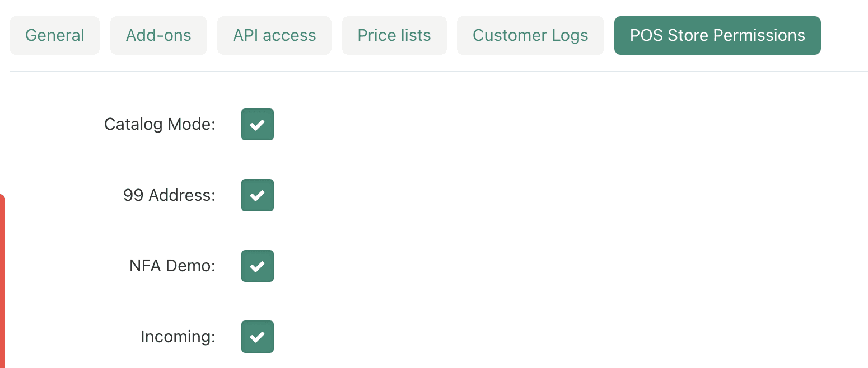868x368 pixels.
Task: Click the checkmark icon next to NFA Demo
Action: 258,266
